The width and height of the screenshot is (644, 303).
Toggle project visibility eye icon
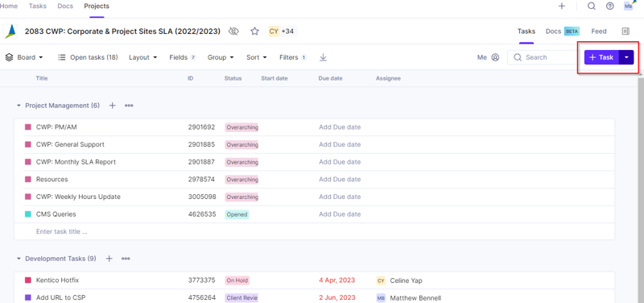pyautogui.click(x=233, y=31)
